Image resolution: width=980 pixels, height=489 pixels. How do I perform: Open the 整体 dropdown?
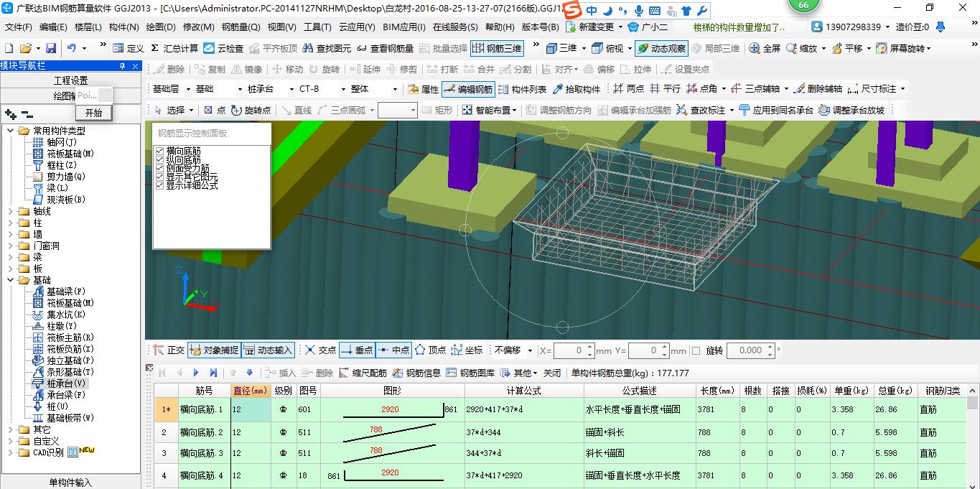[395, 89]
